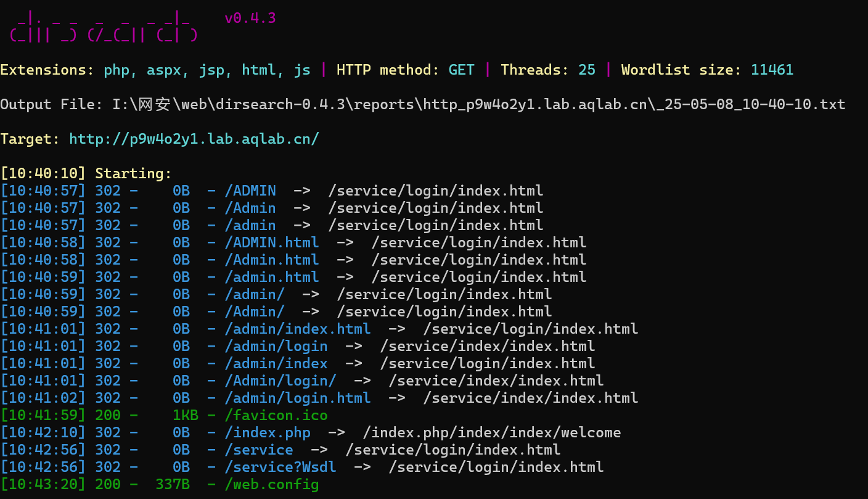
Task: Click the 200 status code for /web.config
Action: point(108,484)
